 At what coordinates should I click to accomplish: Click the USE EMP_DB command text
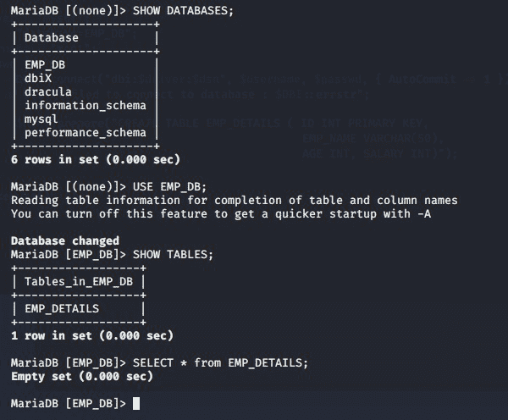pos(169,186)
